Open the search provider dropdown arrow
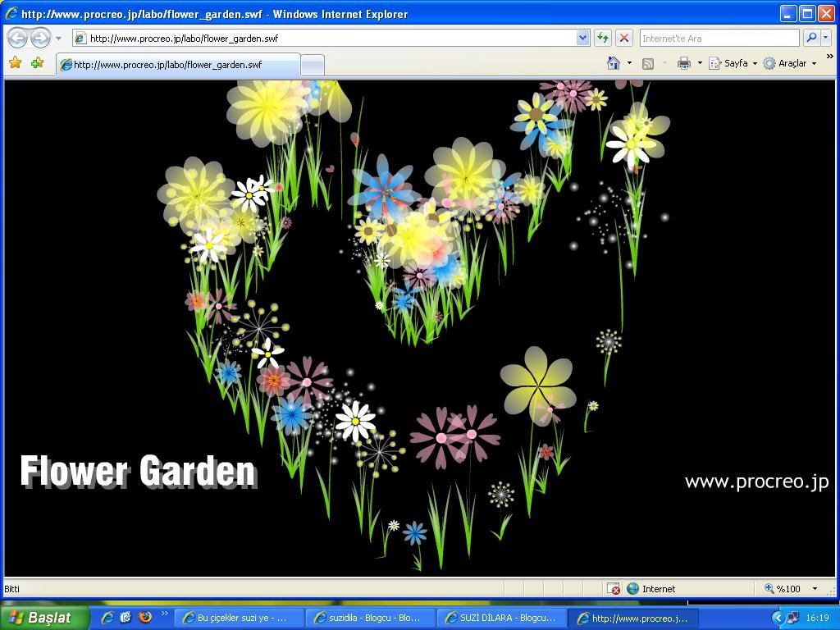840x630 pixels. 826,38
